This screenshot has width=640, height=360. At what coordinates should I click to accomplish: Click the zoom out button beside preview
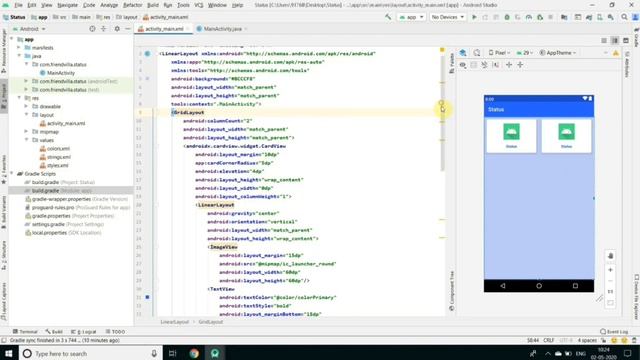[610, 281]
